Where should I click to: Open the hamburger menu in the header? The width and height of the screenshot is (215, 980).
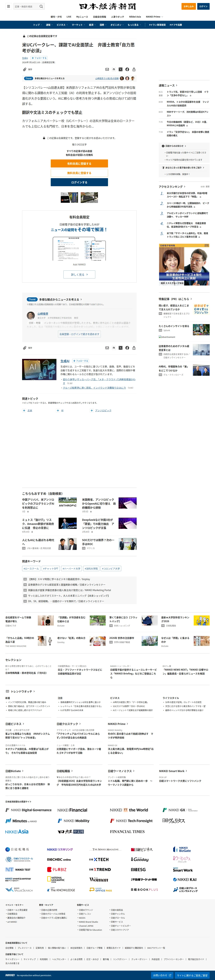point(8,7)
